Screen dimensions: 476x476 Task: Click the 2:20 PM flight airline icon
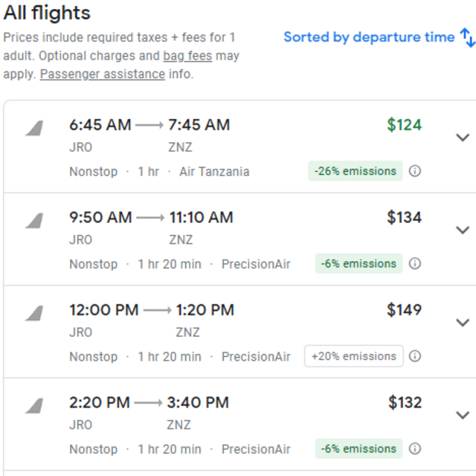coord(34,405)
